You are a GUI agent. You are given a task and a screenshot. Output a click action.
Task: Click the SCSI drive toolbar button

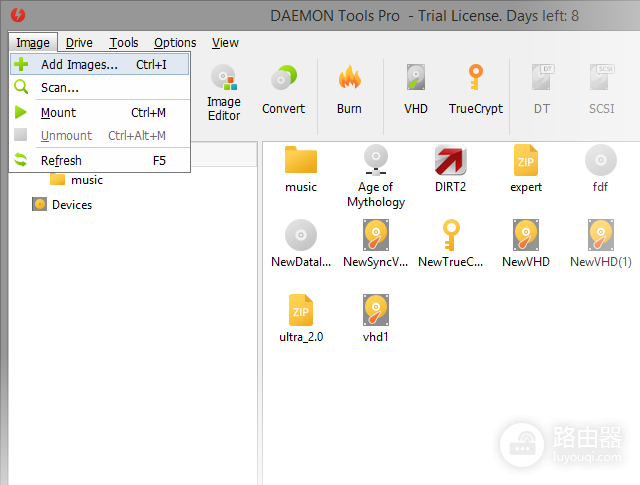point(602,91)
